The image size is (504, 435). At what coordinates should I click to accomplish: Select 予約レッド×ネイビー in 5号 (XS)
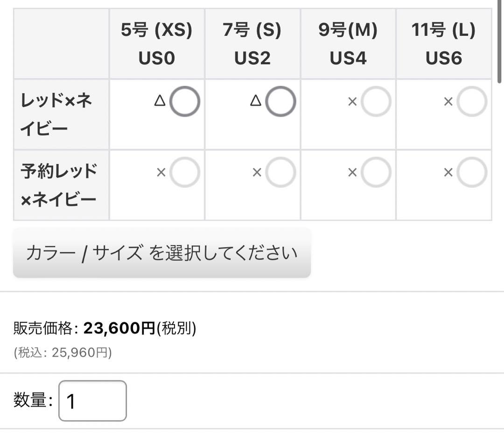(184, 173)
